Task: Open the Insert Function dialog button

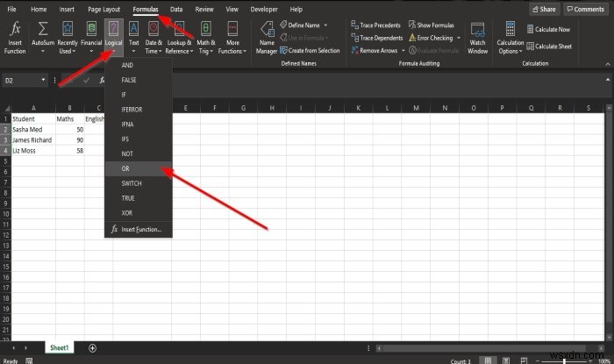Action: (15, 38)
